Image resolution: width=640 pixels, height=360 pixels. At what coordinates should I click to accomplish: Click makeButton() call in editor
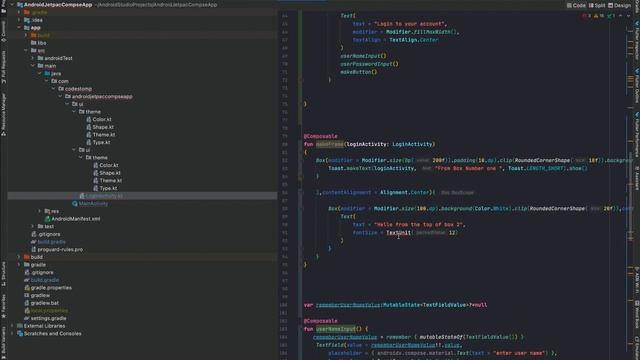(x=359, y=72)
